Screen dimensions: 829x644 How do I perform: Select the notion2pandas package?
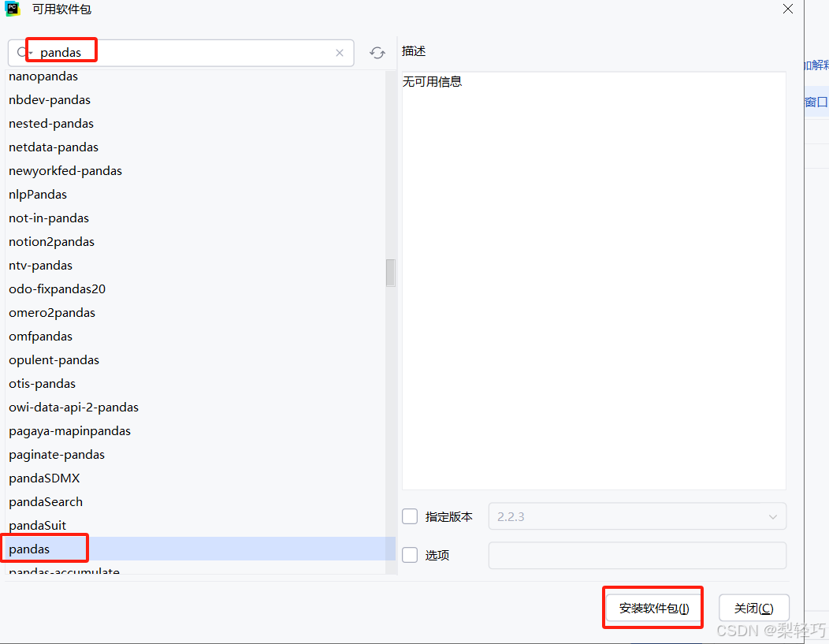point(195,242)
